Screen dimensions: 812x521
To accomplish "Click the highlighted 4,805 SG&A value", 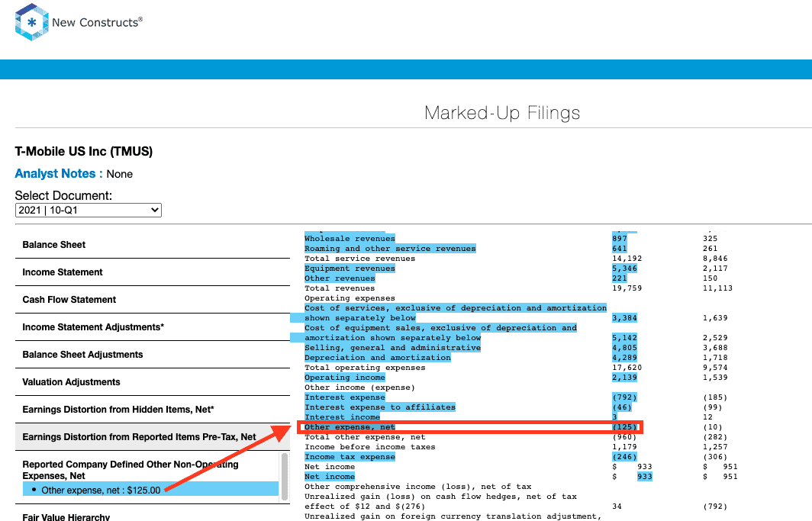I will 624,348.
